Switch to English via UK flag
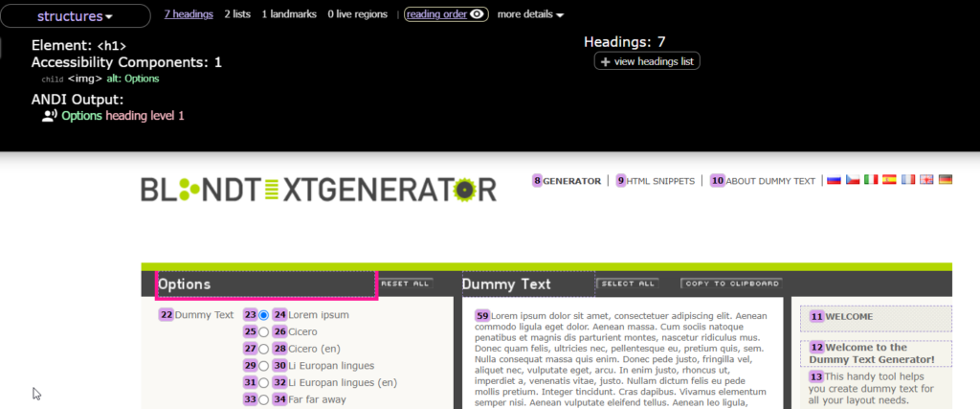 coord(926,180)
